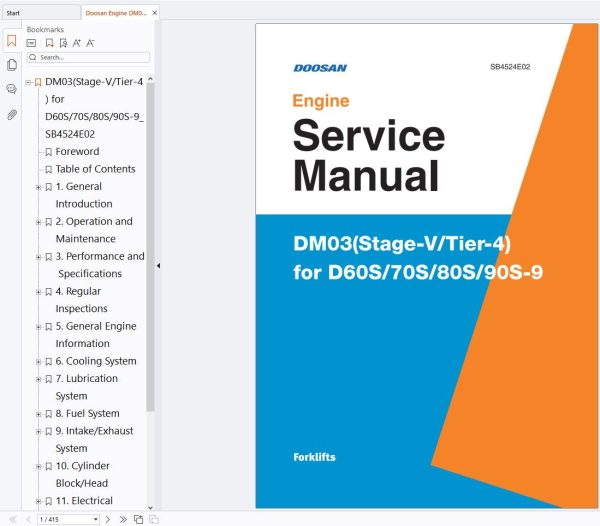600x526 pixels.
Task: Switch to the Start tab
Action: pos(13,13)
